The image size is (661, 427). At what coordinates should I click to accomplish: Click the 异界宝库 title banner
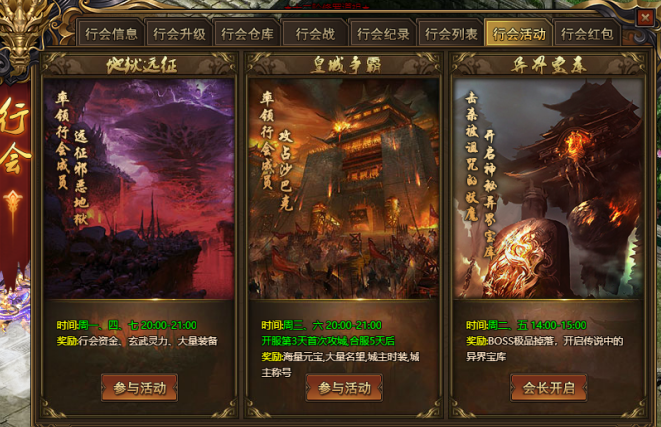[549, 65]
